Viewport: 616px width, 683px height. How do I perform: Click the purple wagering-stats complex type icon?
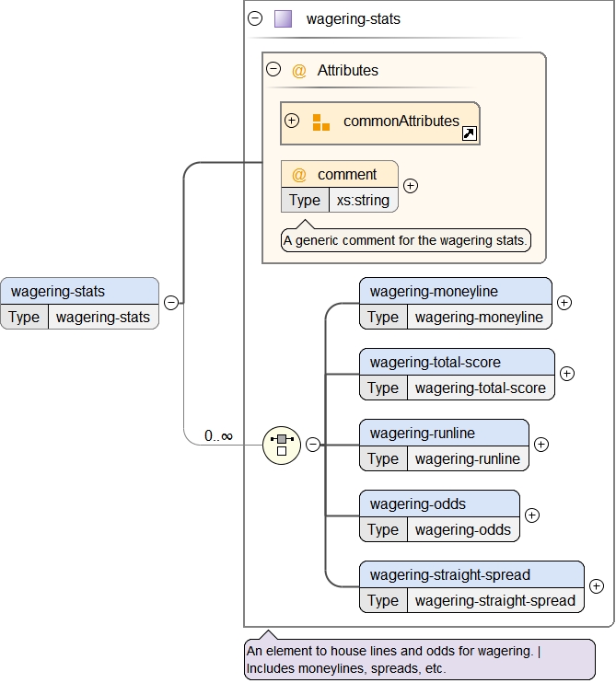click(283, 18)
